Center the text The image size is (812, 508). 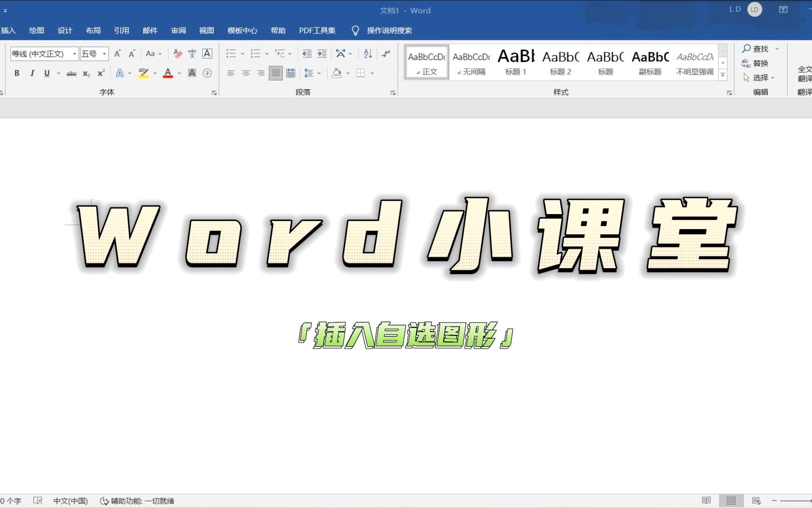246,73
